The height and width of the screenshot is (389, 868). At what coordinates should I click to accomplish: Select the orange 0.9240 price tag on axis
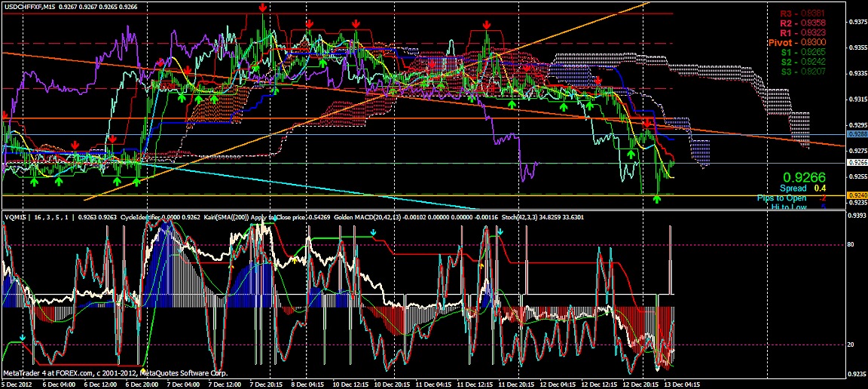click(x=857, y=194)
